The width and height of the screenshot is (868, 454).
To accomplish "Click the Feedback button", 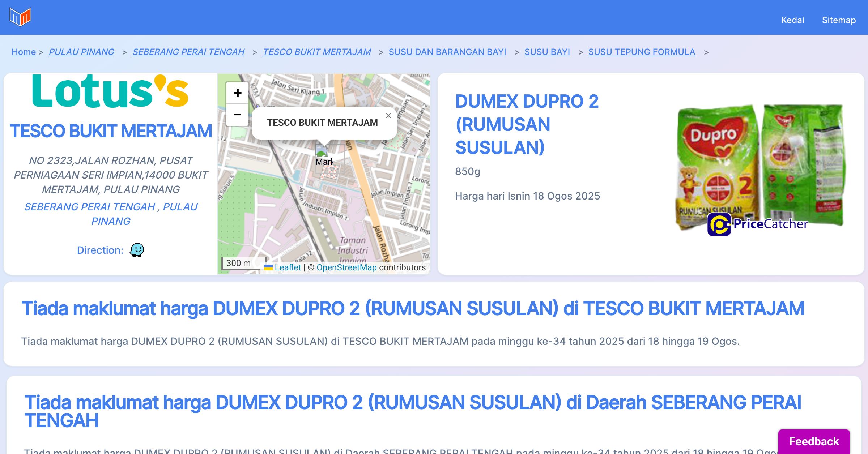I will click(814, 441).
